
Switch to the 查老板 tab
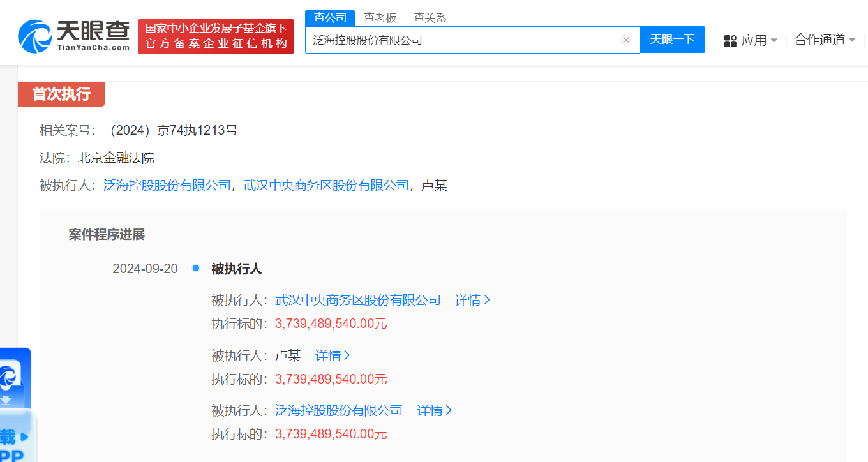tap(380, 18)
